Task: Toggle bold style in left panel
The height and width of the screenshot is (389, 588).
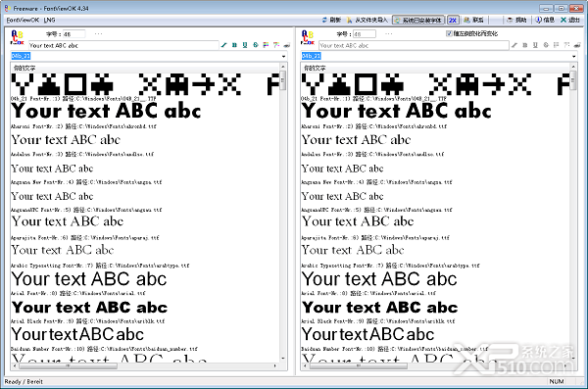Action: point(235,45)
